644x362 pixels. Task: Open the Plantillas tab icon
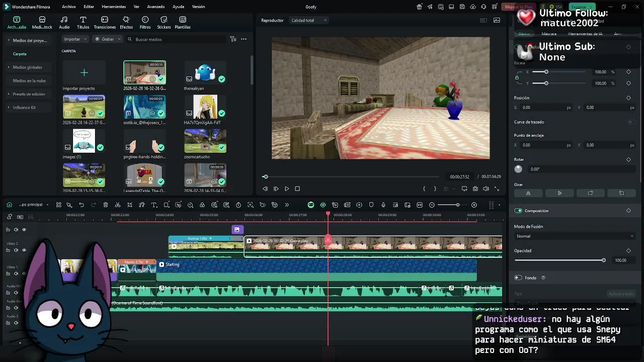[183, 20]
